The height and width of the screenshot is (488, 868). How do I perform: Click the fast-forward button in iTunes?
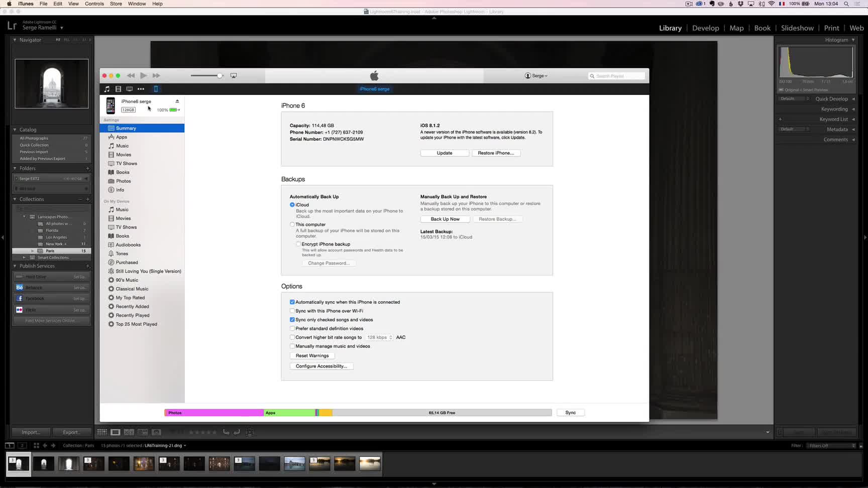(x=156, y=75)
